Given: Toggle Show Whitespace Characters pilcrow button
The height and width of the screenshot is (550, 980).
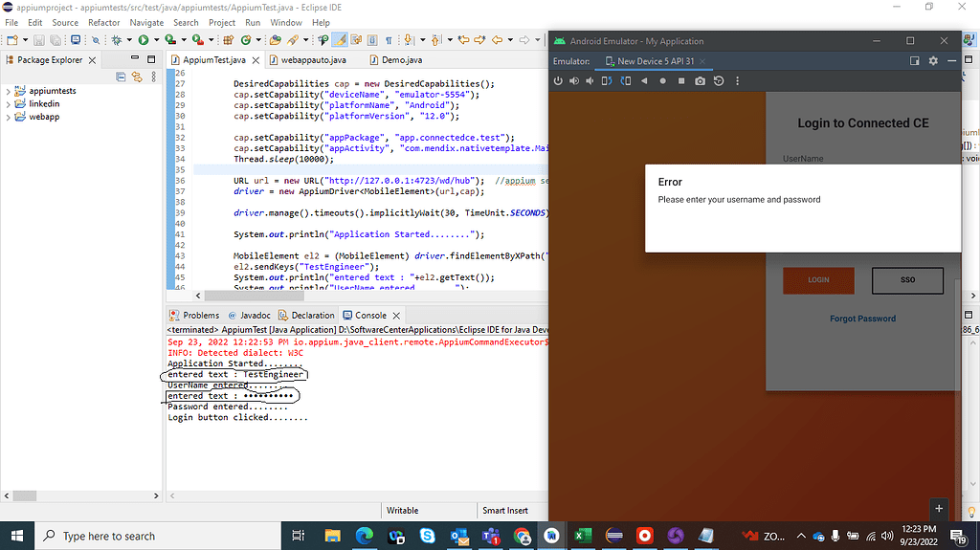Looking at the screenshot, I should pos(389,40).
